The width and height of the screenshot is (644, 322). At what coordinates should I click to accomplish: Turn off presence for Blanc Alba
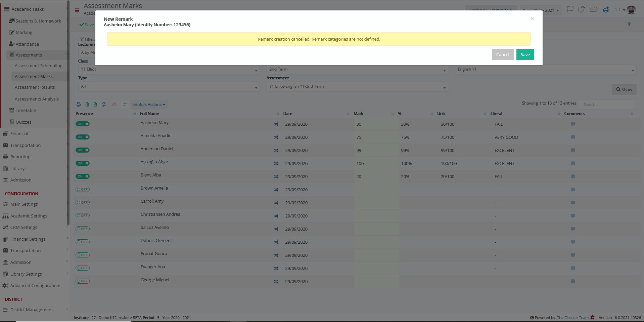[x=83, y=176]
